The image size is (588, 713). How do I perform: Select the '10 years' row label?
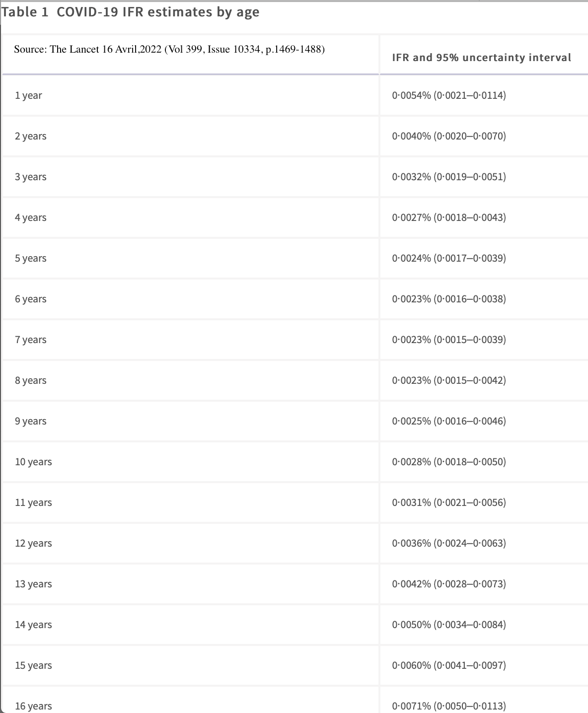click(x=33, y=462)
